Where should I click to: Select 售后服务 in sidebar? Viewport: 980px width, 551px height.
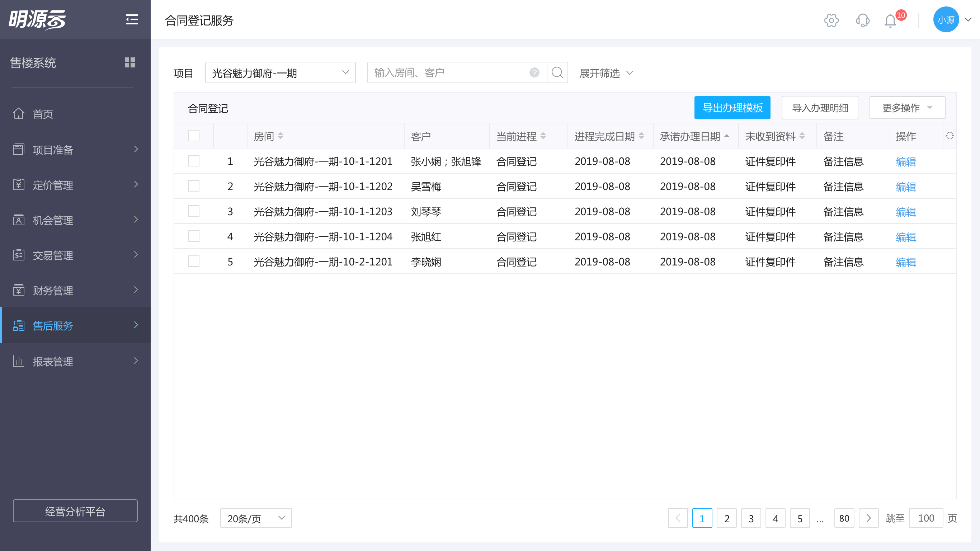tap(75, 325)
